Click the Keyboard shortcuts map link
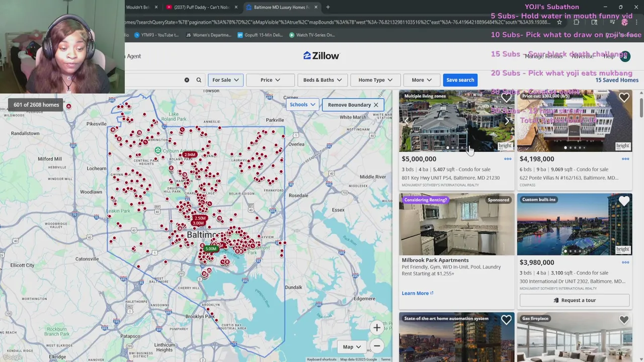 (x=321, y=359)
